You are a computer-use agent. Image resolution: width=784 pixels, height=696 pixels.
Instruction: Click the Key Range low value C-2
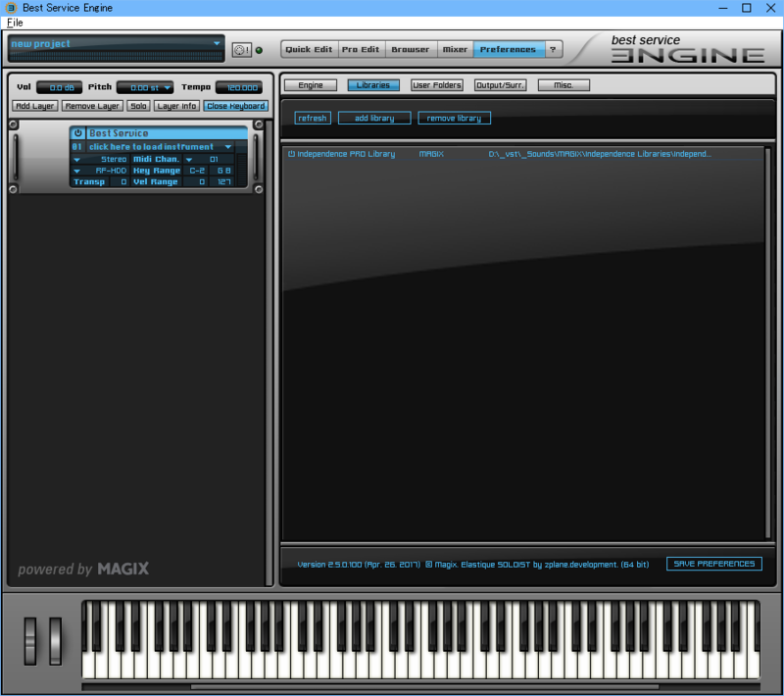(x=197, y=171)
